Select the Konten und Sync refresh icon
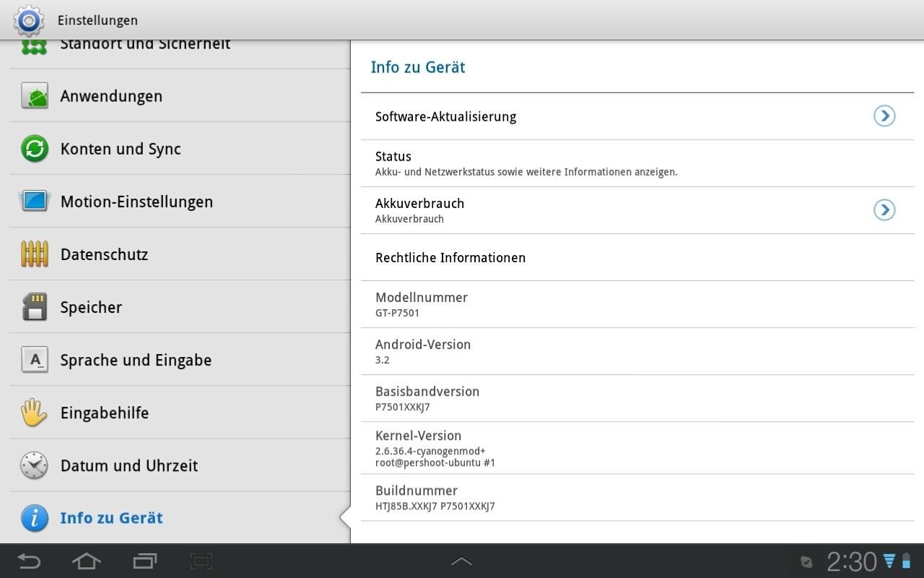 (x=34, y=149)
